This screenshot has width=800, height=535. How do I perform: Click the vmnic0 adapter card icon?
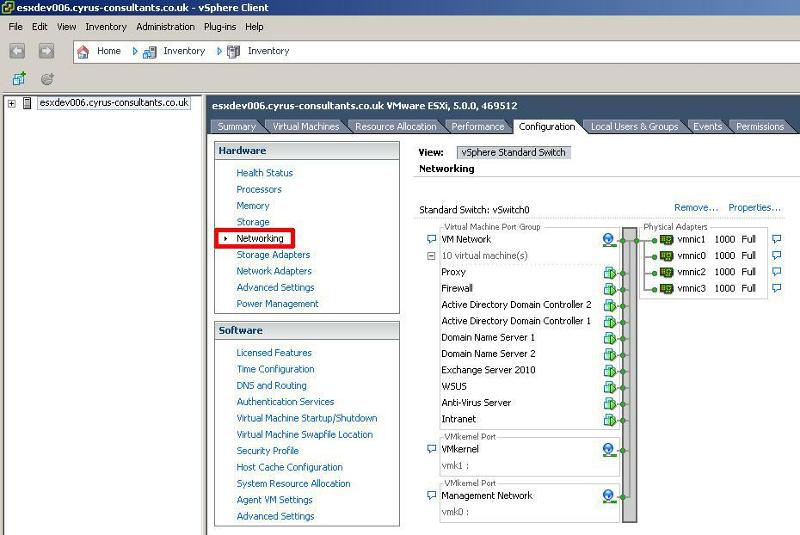666,256
